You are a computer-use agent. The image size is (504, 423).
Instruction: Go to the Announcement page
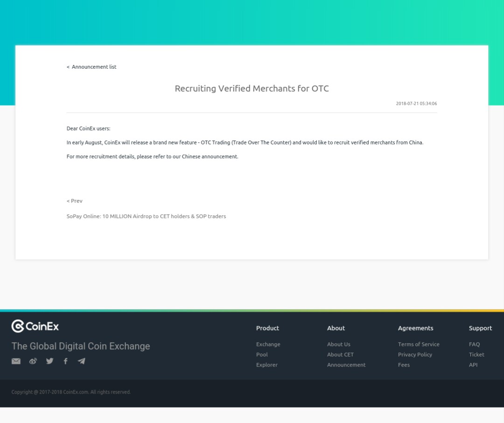pos(346,365)
